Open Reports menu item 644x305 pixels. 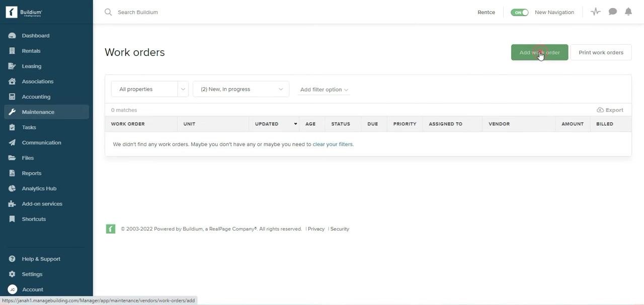click(x=32, y=173)
